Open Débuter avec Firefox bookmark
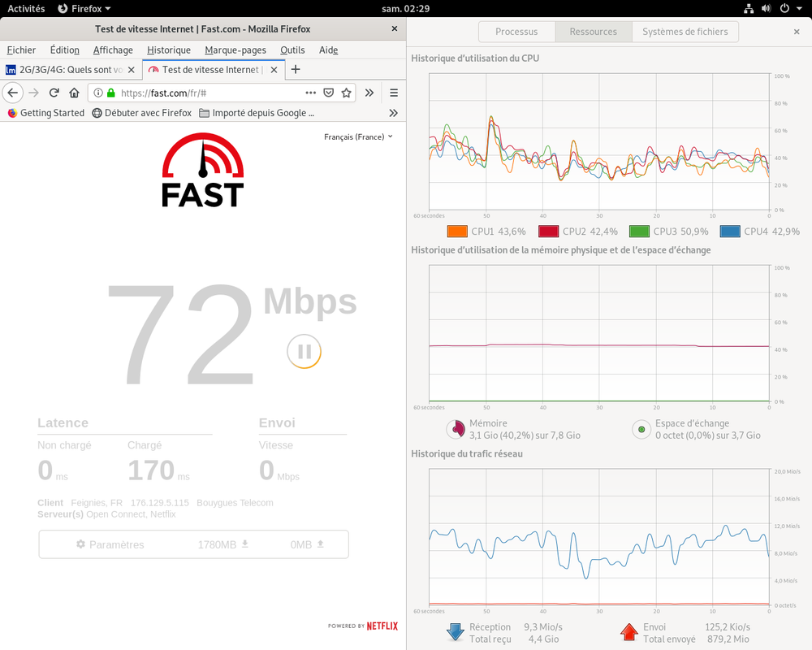This screenshot has height=650, width=812. pos(142,113)
